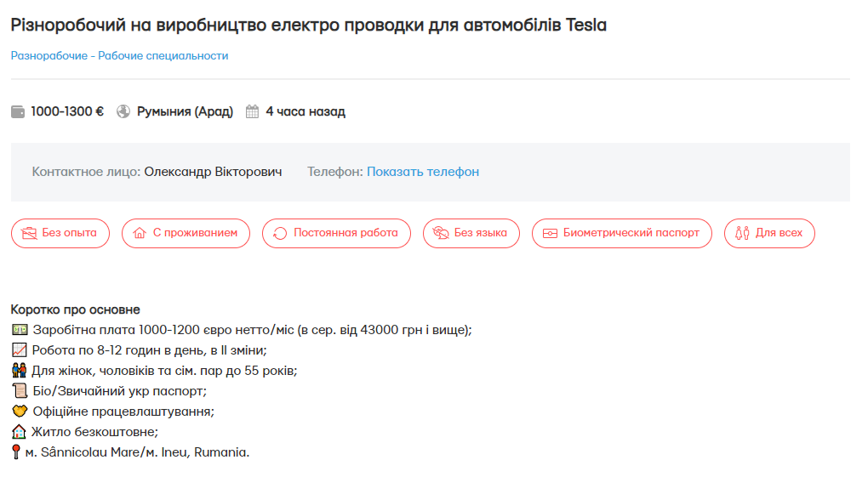The height and width of the screenshot is (494, 868).
Task: Click the house icon in С проживанием tag
Action: [140, 233]
